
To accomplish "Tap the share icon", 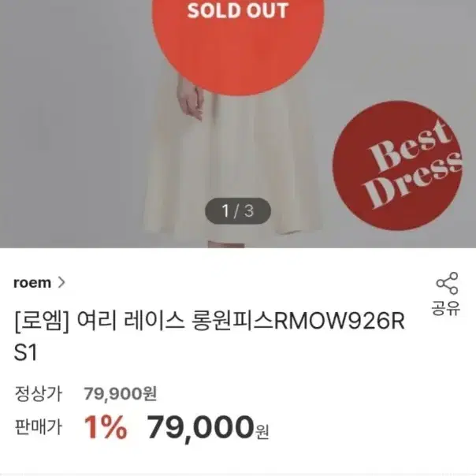I will 447,283.
